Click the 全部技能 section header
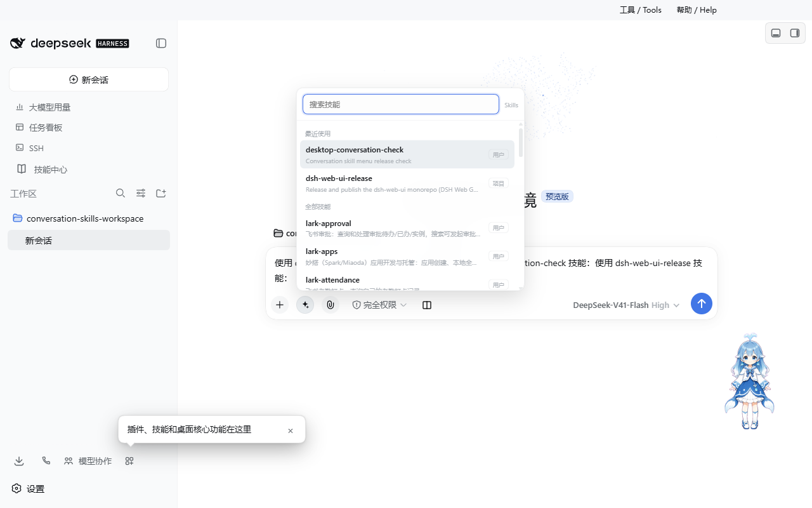 (x=318, y=206)
